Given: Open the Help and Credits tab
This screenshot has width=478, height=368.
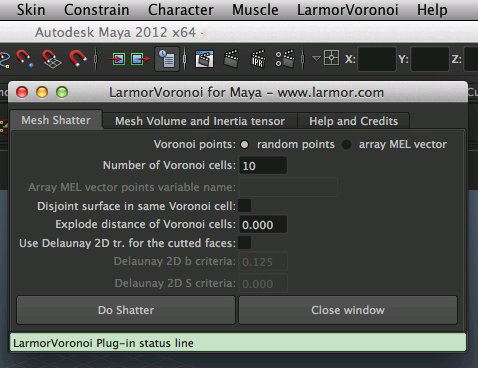Looking at the screenshot, I should tap(353, 121).
